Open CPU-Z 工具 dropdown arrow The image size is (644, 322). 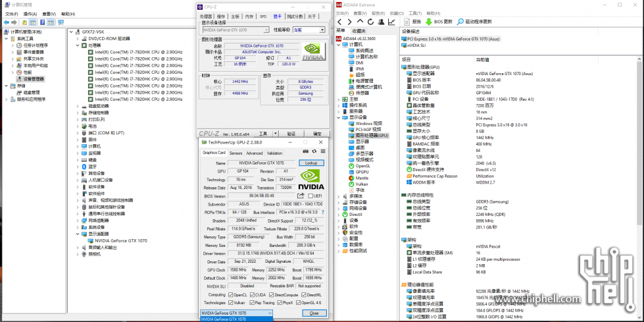pos(275,134)
